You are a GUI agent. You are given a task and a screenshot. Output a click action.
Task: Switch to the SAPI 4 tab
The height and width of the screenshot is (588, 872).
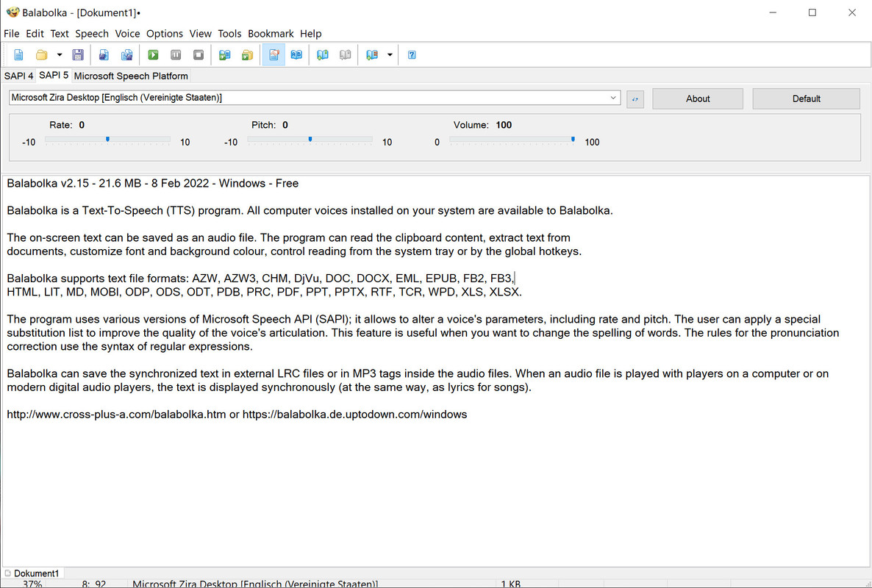pyautogui.click(x=18, y=76)
